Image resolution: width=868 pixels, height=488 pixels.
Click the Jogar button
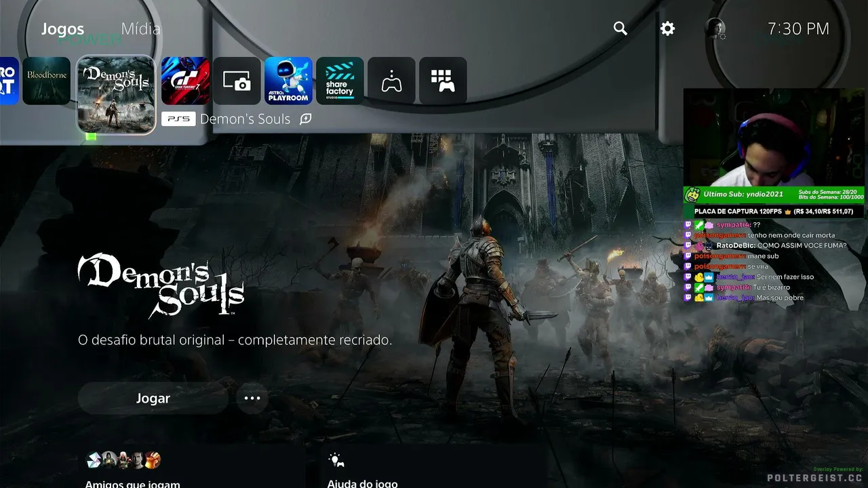153,399
